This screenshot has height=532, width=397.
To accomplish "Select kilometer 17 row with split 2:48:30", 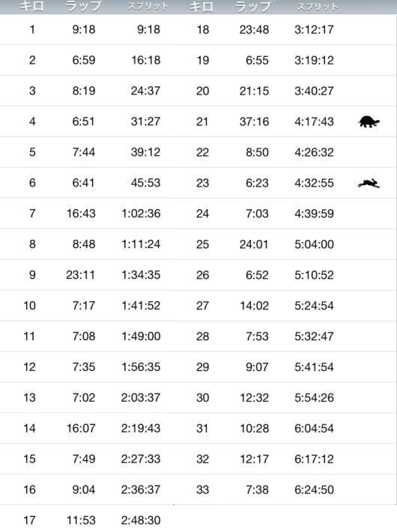I will pyautogui.click(x=87, y=519).
